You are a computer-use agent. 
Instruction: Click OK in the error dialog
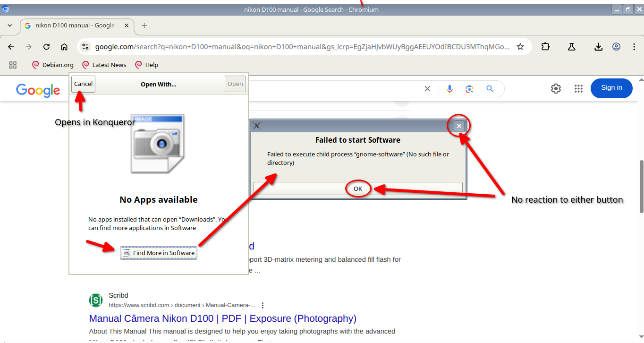(358, 189)
